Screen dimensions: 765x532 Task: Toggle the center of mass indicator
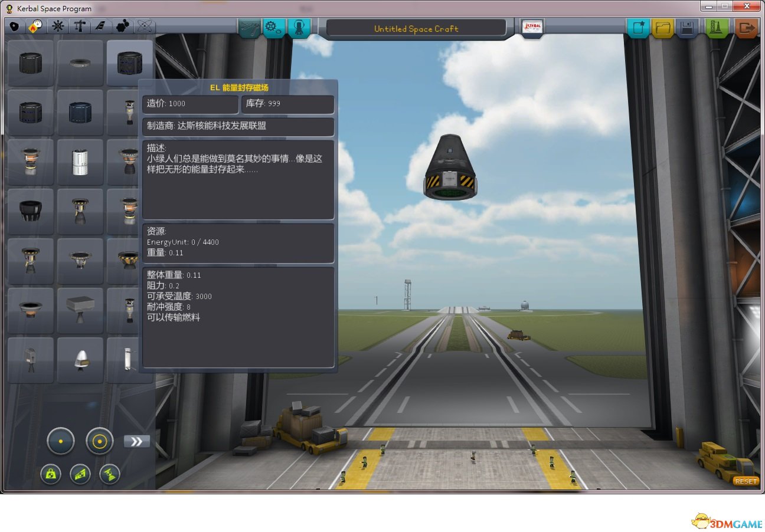51,474
